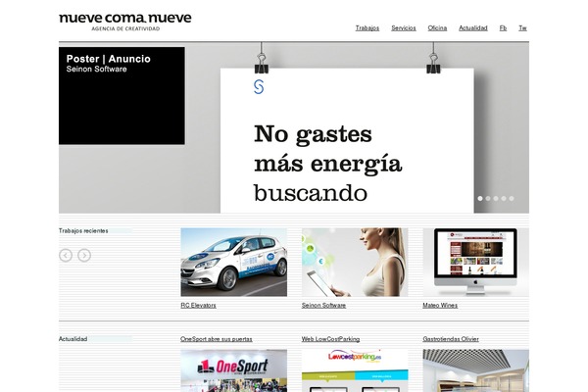Image resolution: width=588 pixels, height=392 pixels.
Task: Click the Poster | Anuncio black caption box
Action: point(122,96)
